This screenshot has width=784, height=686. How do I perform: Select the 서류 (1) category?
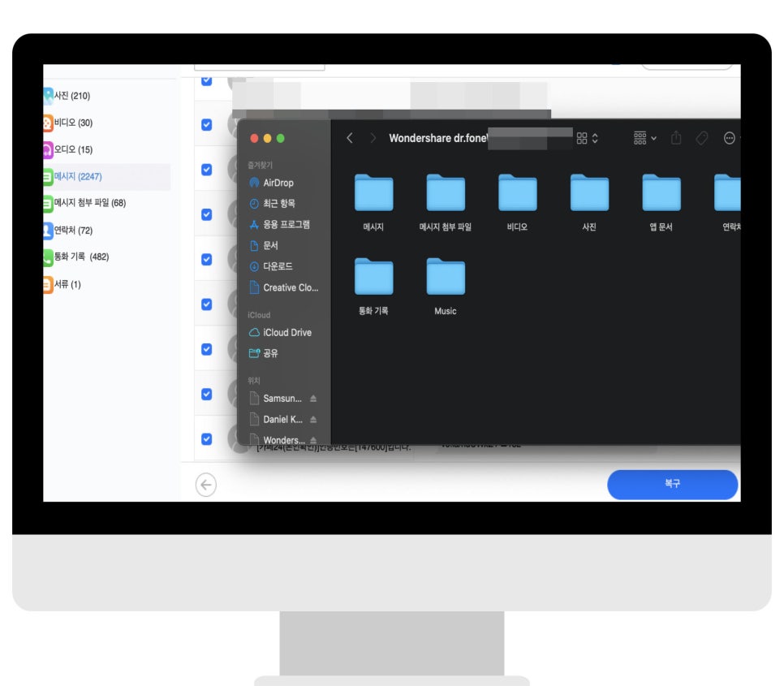point(62,284)
